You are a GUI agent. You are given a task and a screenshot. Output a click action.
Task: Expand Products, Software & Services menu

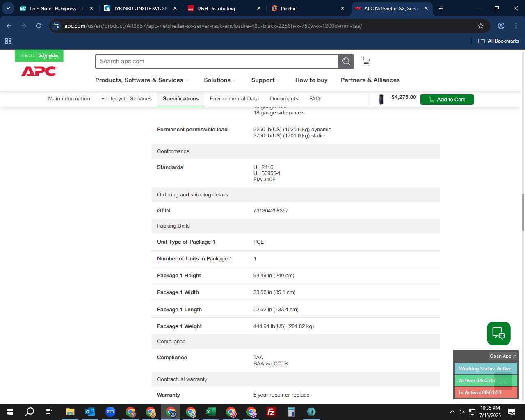pyautogui.click(x=142, y=80)
